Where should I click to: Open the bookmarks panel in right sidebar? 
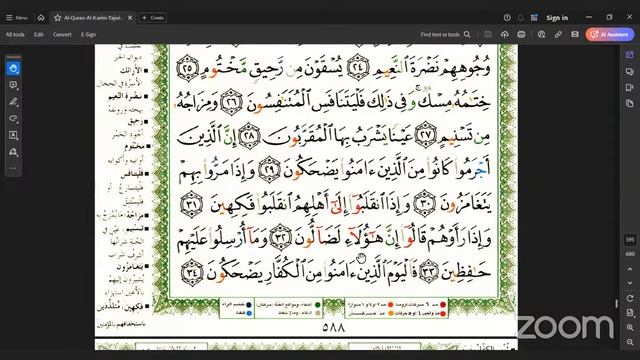[629, 87]
